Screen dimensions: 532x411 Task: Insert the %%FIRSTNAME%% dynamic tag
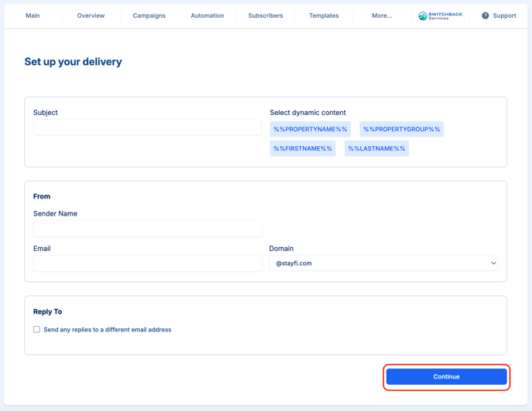(x=302, y=148)
